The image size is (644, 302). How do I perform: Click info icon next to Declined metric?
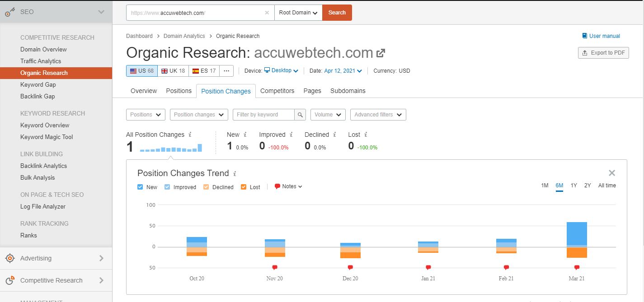tap(334, 135)
